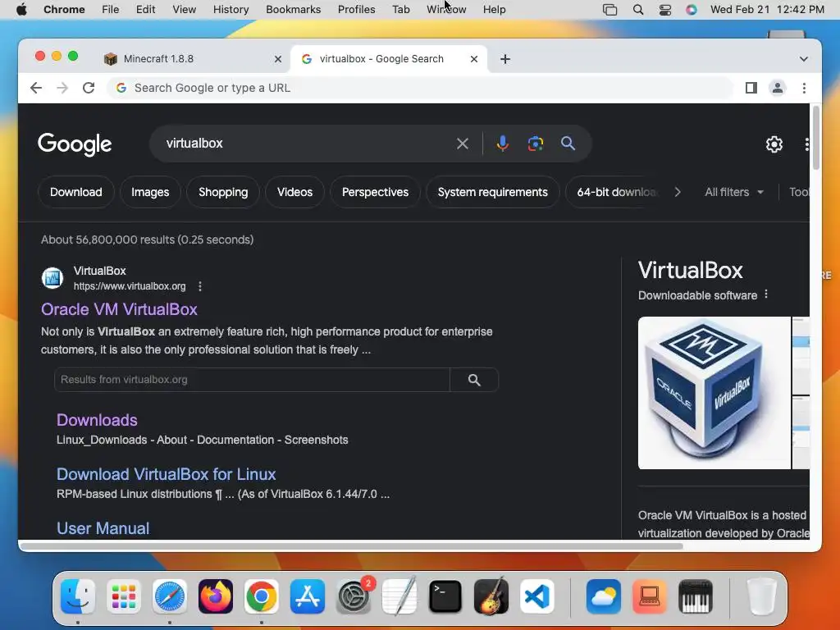Open the Apple menu
This screenshot has width=840, height=630.
(21, 10)
